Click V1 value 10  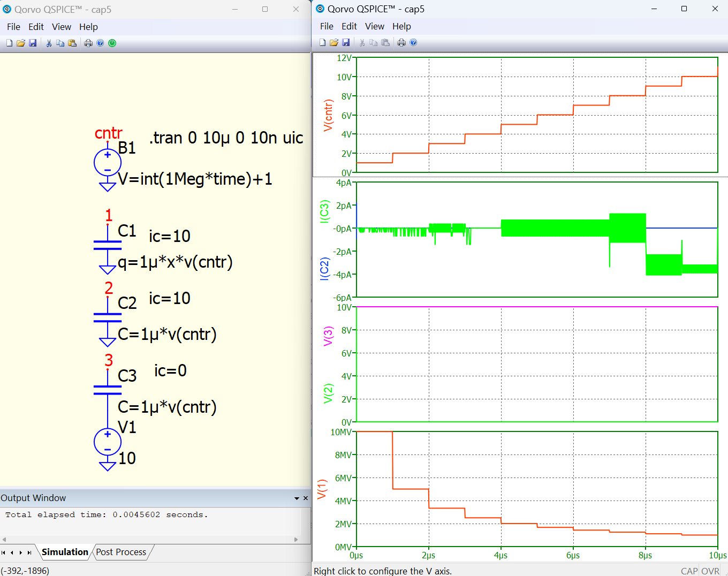127,458
